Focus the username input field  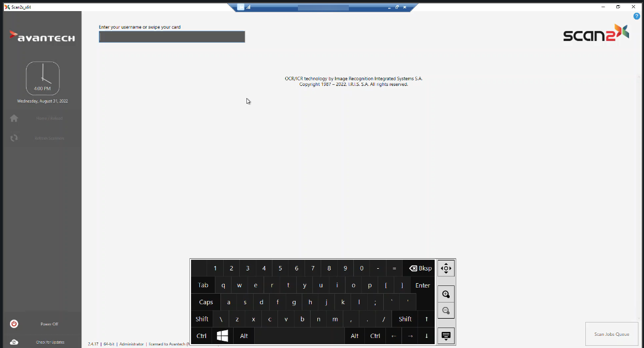click(172, 37)
